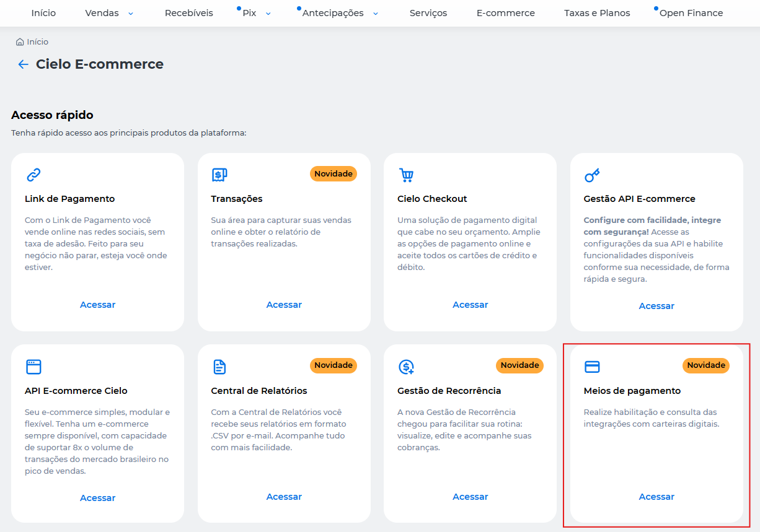The height and width of the screenshot is (532, 760).
Task: Open Pix in the top navigation
Action: (249, 13)
